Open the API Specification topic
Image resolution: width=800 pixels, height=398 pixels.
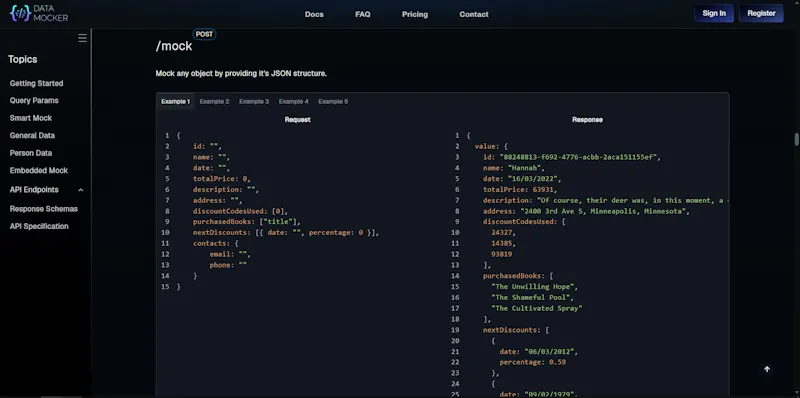click(x=39, y=226)
